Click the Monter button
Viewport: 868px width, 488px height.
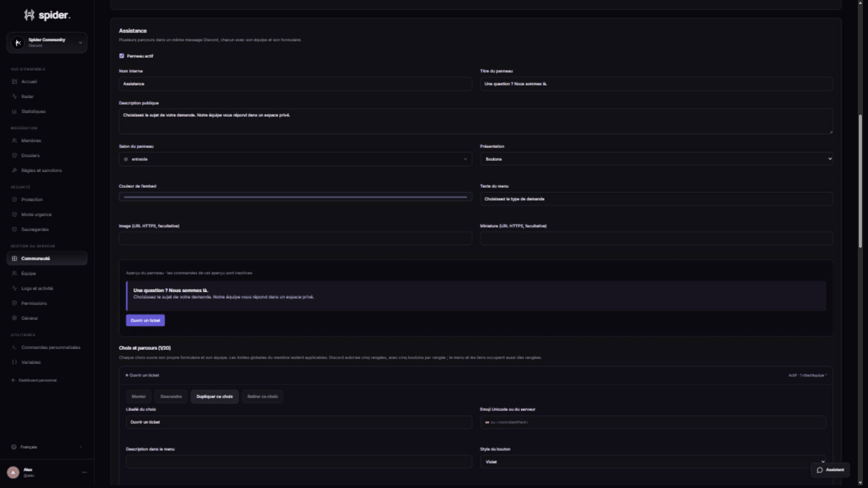click(139, 396)
